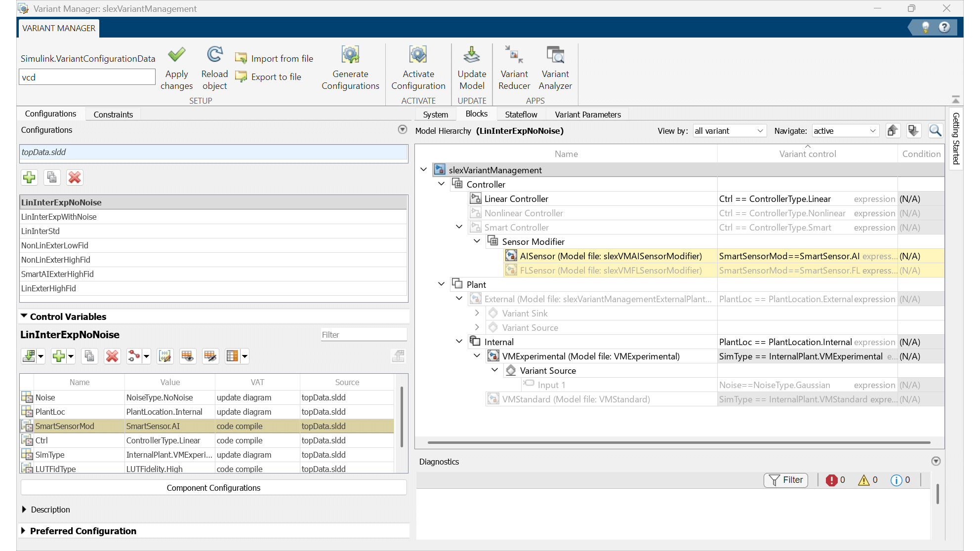Delete control variable red X icon

pos(112,356)
